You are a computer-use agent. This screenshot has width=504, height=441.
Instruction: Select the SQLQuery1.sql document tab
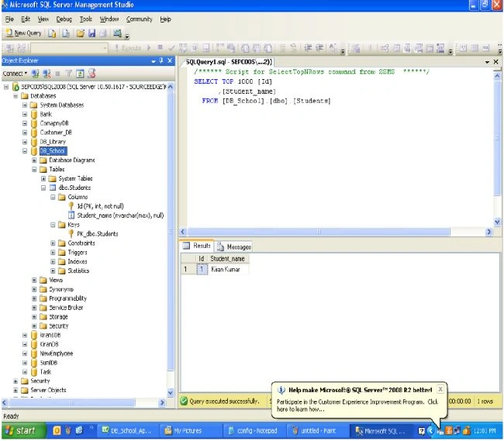(229, 62)
